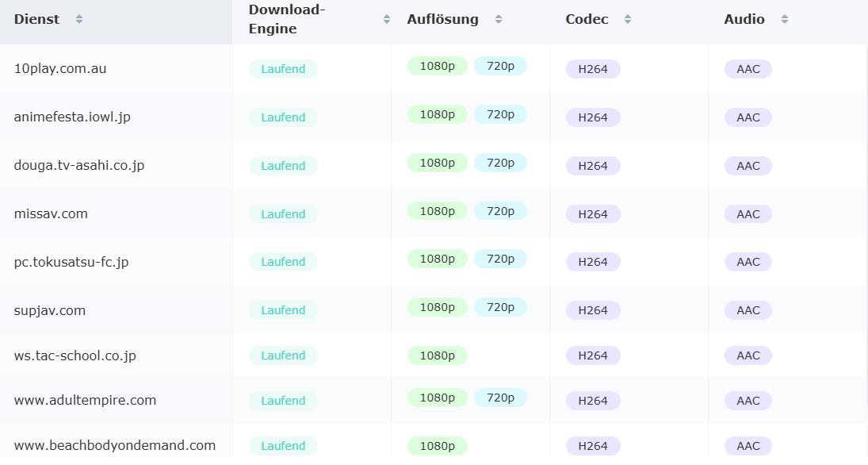The width and height of the screenshot is (868, 465).
Task: Click the Laufend badge for www.beachbodyondemand.com
Action: click(x=283, y=446)
